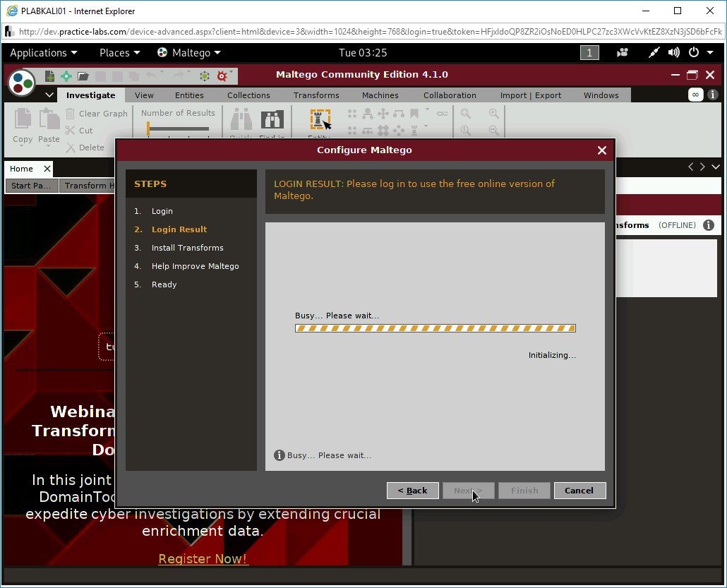Open the Quick find binoculars tool
This screenshot has width=727, height=588.
tap(240, 120)
